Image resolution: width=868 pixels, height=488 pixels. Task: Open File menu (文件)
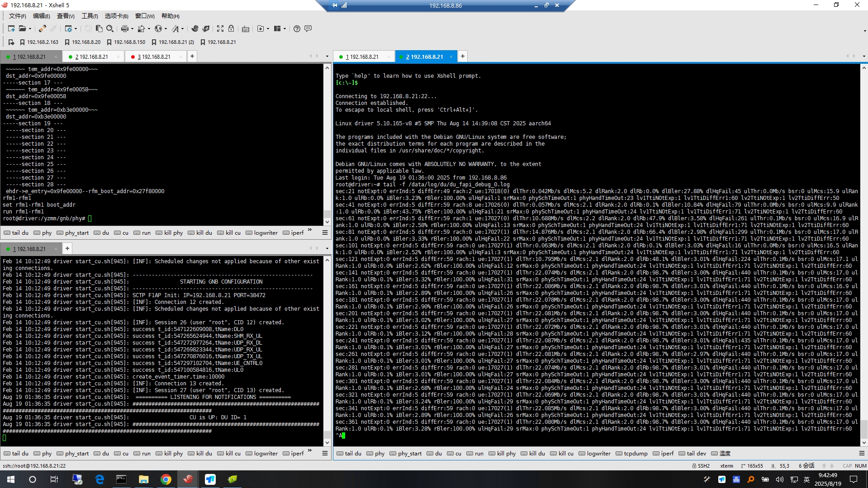pyautogui.click(x=17, y=16)
